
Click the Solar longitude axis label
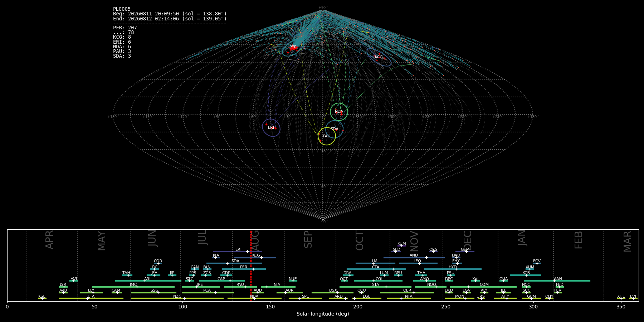(x=323, y=314)
